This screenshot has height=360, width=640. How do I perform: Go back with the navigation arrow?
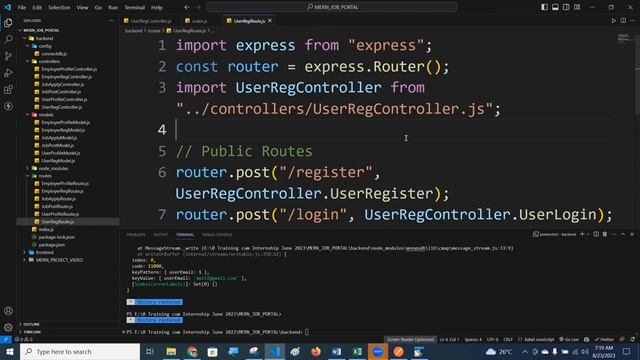coord(187,7)
